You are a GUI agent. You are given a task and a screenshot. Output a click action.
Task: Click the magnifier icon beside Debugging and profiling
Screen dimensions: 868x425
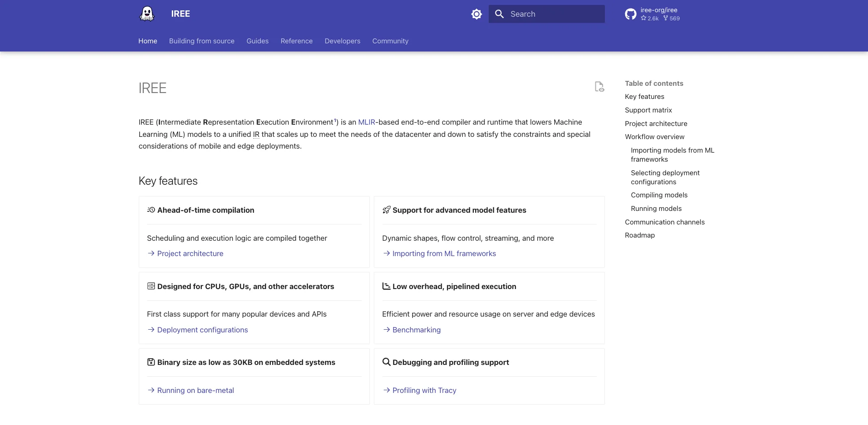[x=387, y=362]
